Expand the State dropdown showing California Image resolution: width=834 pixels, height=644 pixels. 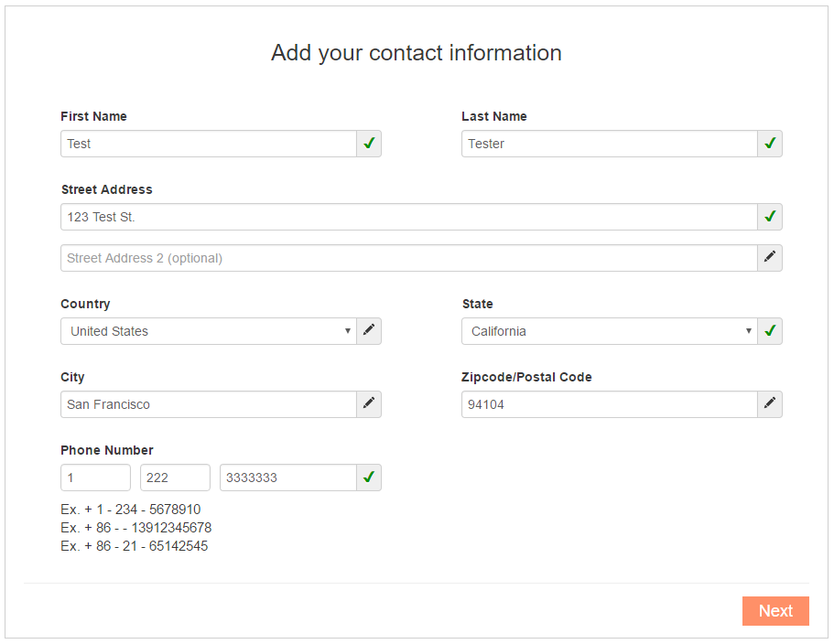coord(609,331)
